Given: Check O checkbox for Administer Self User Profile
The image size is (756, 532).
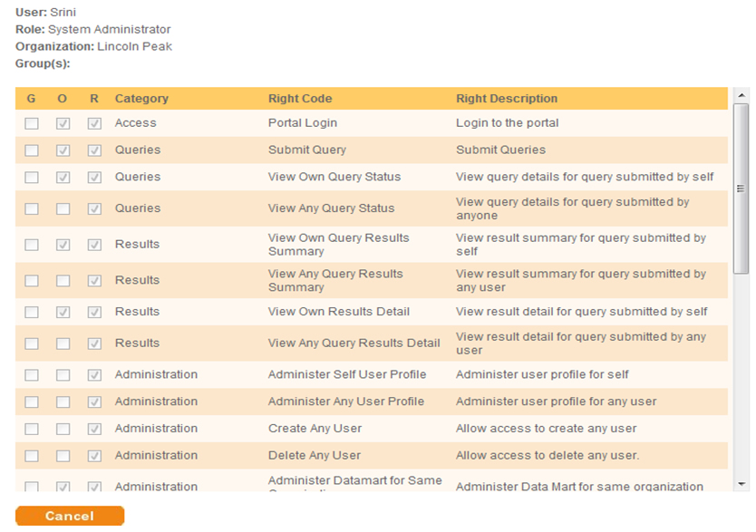Looking at the screenshot, I should coord(63,375).
